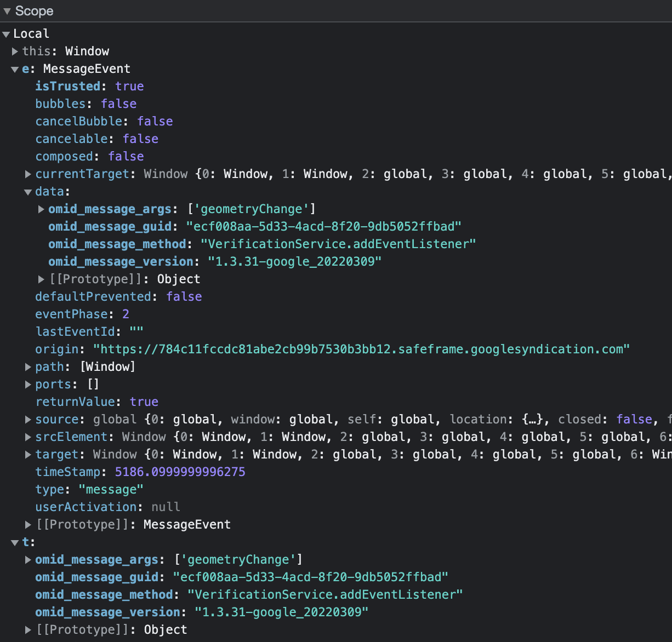
Task: Expand the ports array
Action: click(28, 384)
